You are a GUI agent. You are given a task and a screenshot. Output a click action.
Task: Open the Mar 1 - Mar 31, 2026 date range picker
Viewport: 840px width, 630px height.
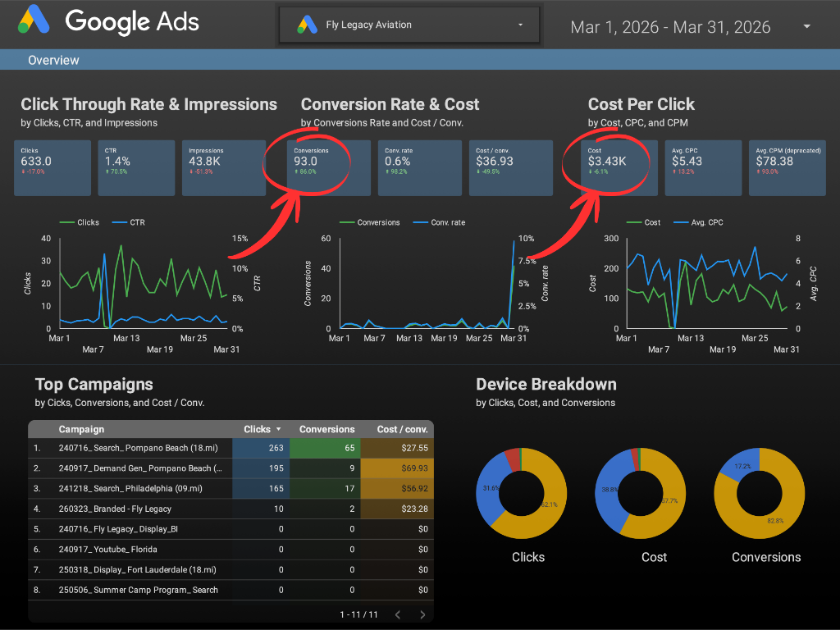click(x=690, y=27)
